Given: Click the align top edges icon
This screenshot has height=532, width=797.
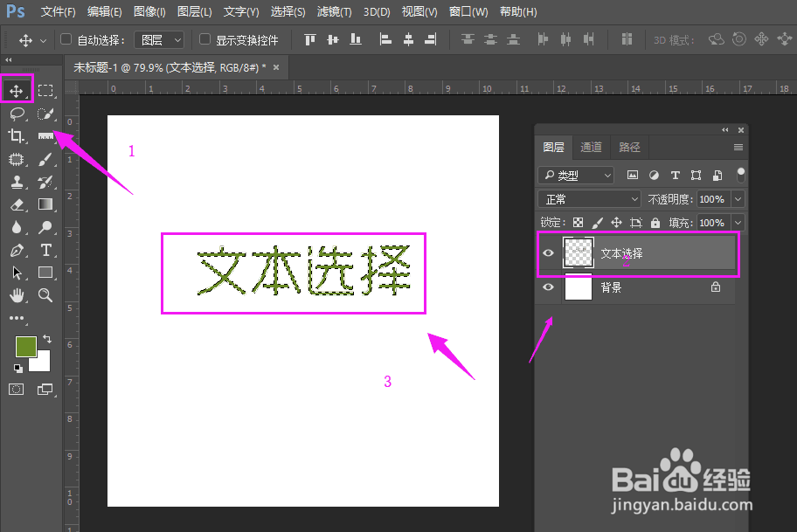Looking at the screenshot, I should pyautogui.click(x=310, y=39).
